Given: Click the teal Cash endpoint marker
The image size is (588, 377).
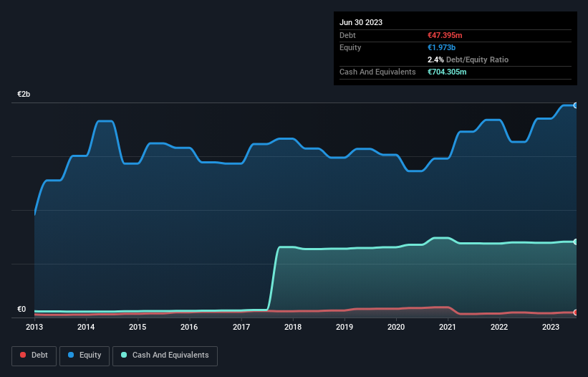Looking at the screenshot, I should pyautogui.click(x=576, y=242).
